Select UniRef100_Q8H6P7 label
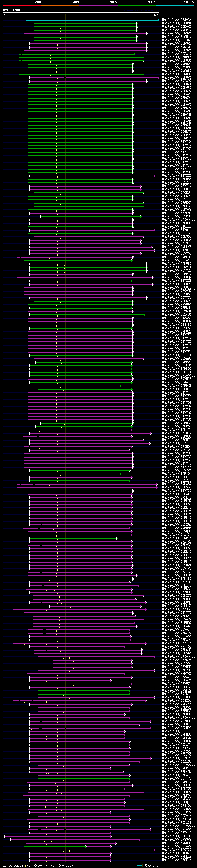Viewport: 197px width, 868px height. click(177, 91)
